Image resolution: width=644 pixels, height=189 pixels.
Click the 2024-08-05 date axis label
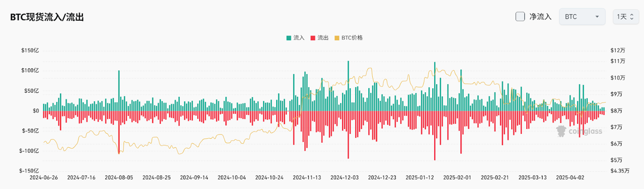click(119, 177)
